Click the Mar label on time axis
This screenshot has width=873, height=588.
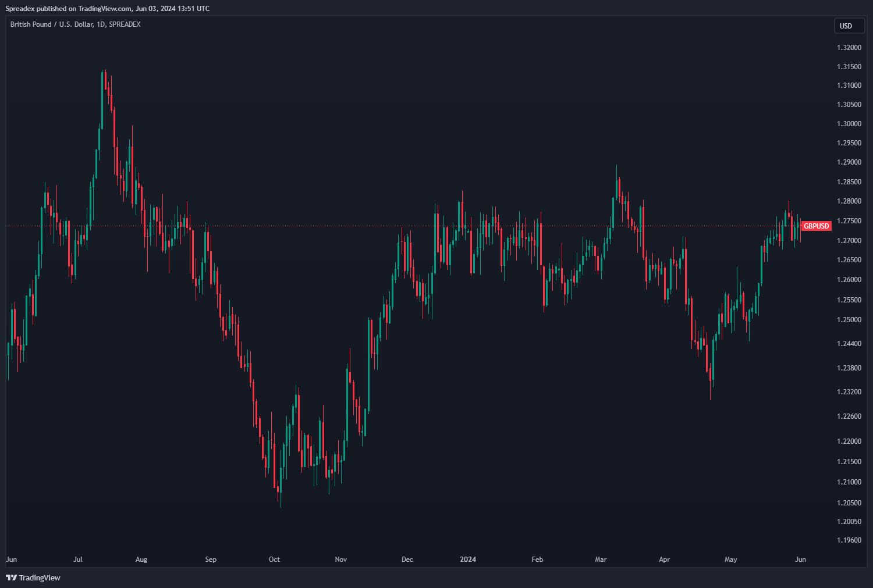(x=601, y=560)
